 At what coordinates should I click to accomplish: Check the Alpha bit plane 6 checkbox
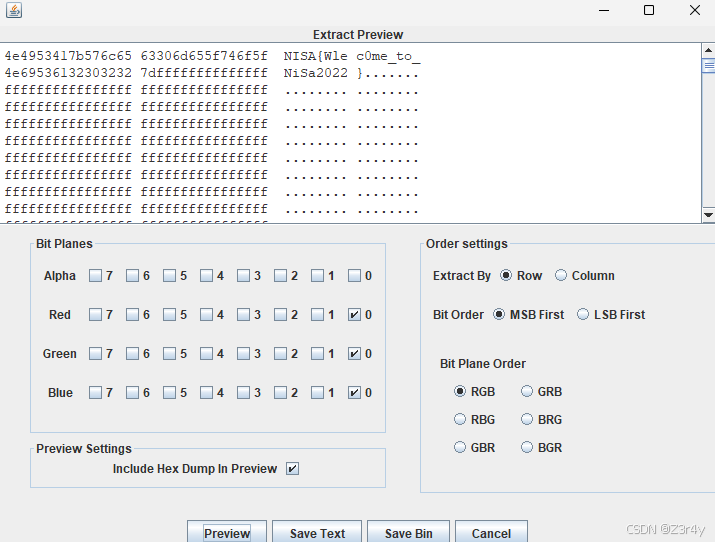click(132, 275)
